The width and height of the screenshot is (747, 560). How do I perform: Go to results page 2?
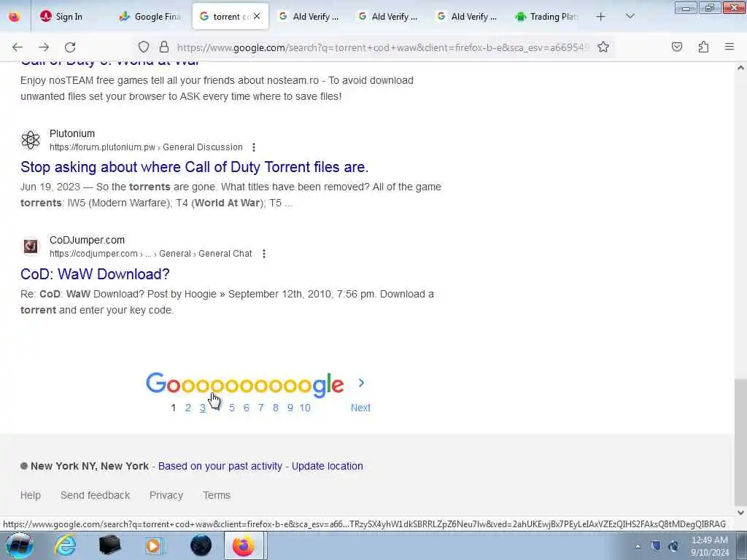pos(188,408)
